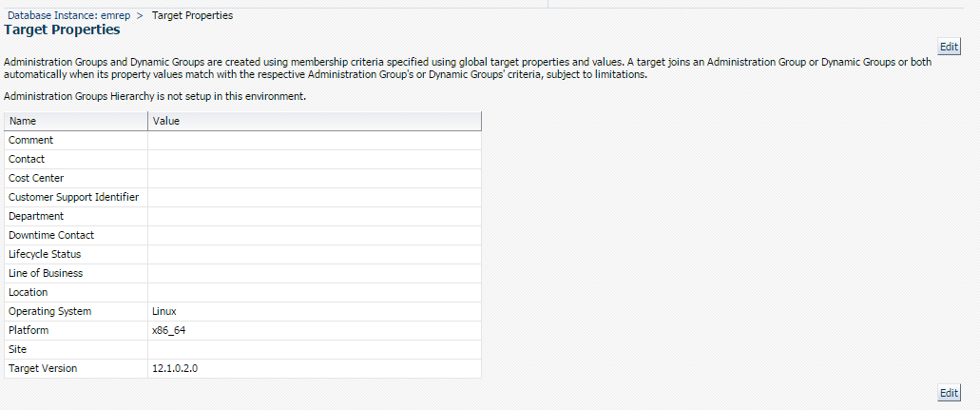Viewport: 980px width, 410px height.
Task: Click the Linux operating system value
Action: 164,311
